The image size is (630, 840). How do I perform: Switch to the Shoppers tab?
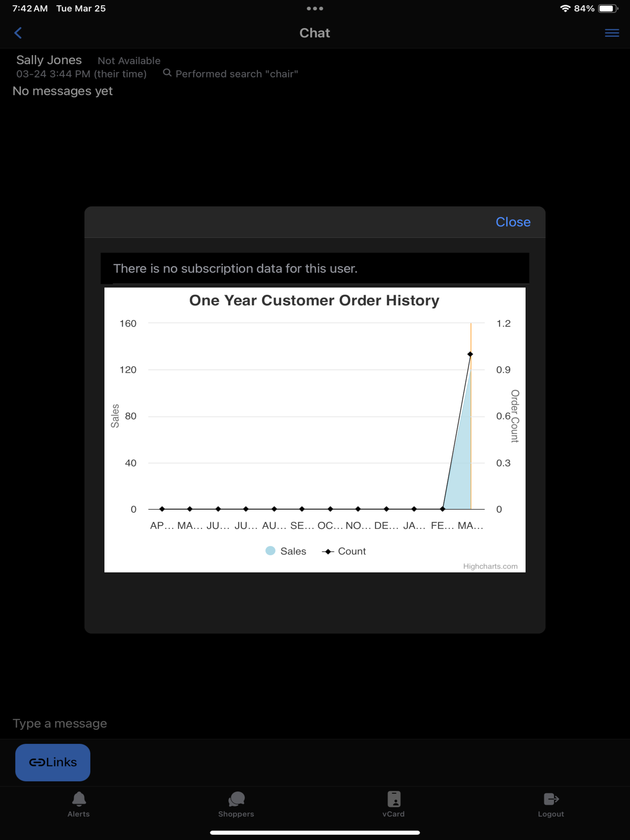pyautogui.click(x=236, y=804)
